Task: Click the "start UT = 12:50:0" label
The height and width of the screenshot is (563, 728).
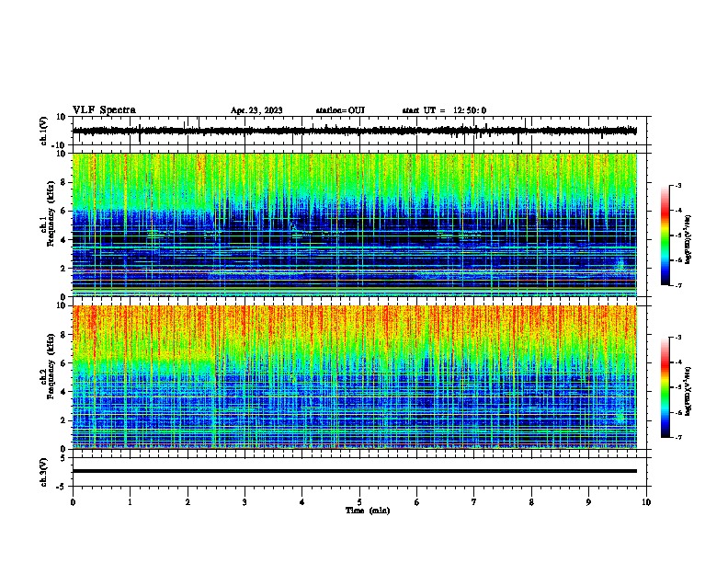Action: [x=444, y=110]
